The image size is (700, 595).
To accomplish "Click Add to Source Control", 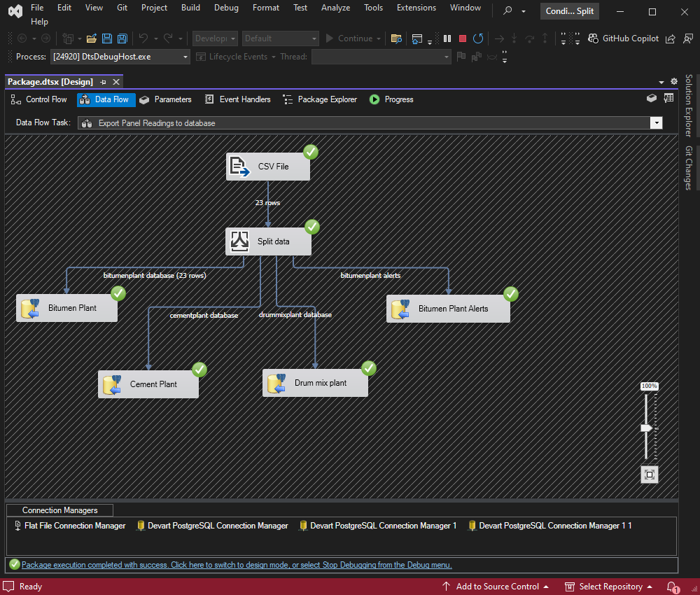I will 496,587.
